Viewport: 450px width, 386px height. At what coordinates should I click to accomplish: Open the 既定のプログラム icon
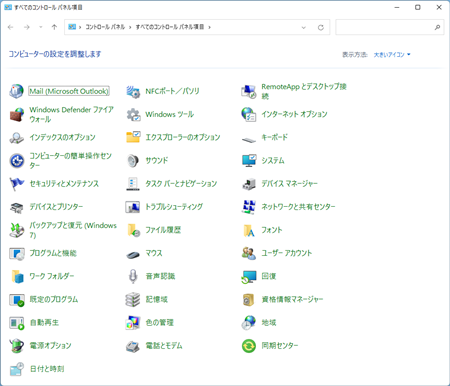click(x=16, y=300)
